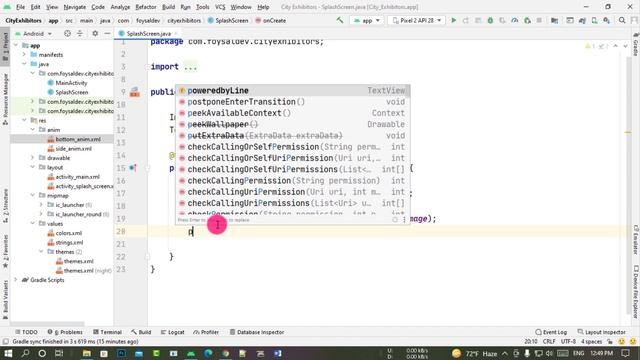
Task: Open File Explorer from the taskbar
Action: [x=87, y=353]
